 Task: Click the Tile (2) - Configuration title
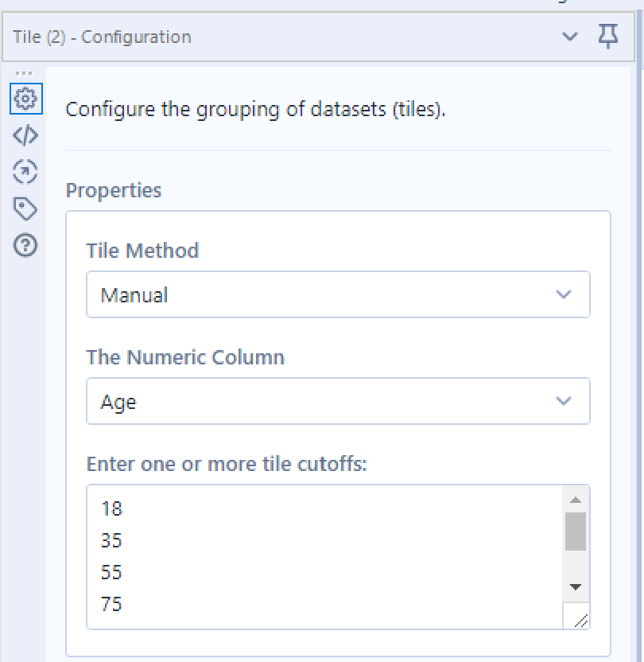101,37
